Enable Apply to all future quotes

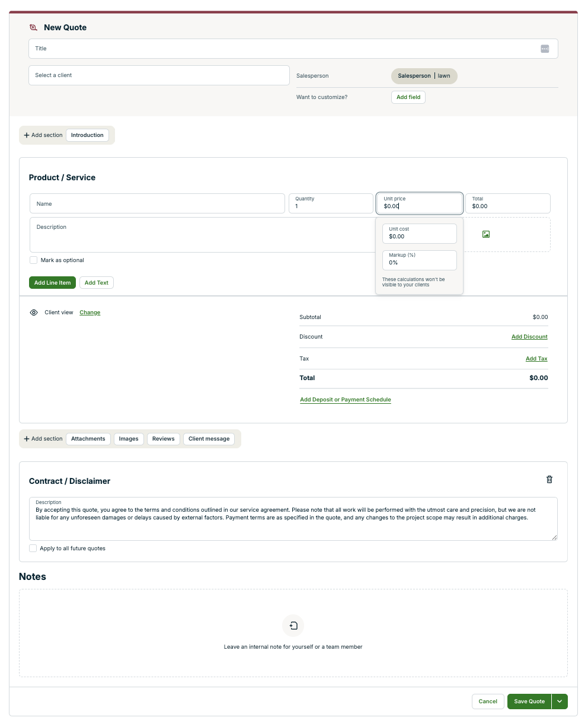[33, 549]
